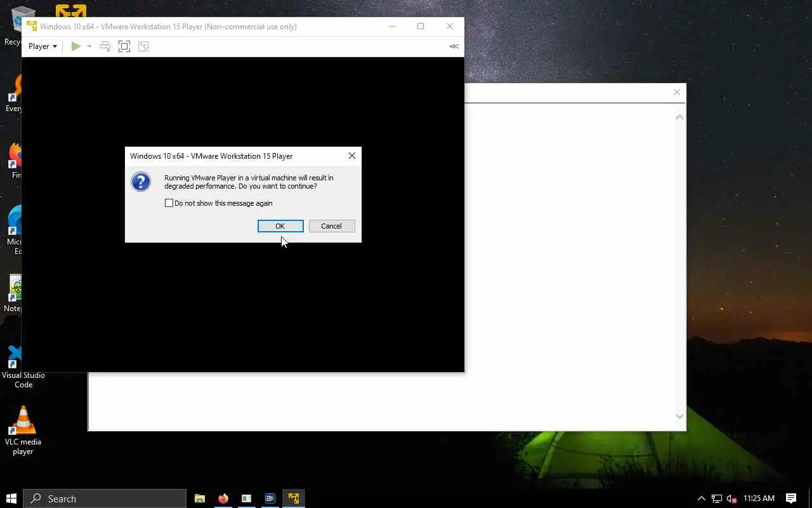Open VLC media player desktop shortcut
812x508 pixels.
[23, 431]
